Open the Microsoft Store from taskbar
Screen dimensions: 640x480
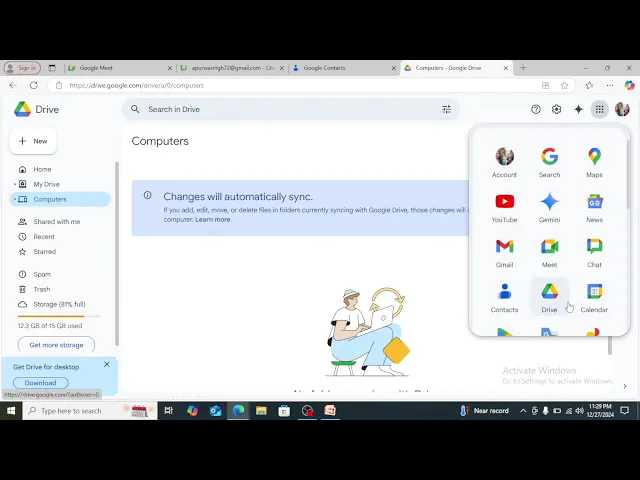[284, 411]
